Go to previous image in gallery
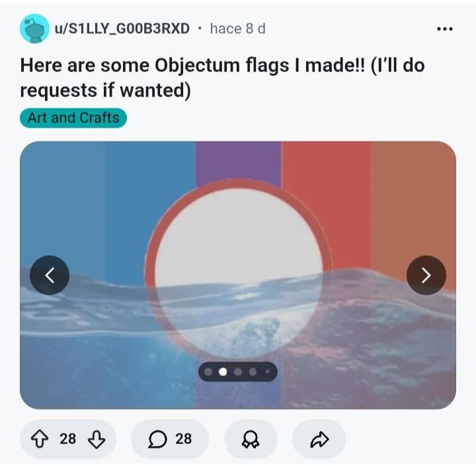The image size is (476, 466). tap(50, 276)
